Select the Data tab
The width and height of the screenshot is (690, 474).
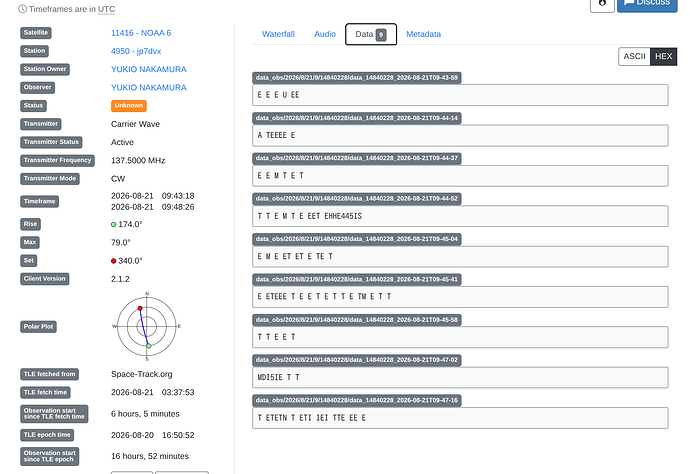point(371,34)
